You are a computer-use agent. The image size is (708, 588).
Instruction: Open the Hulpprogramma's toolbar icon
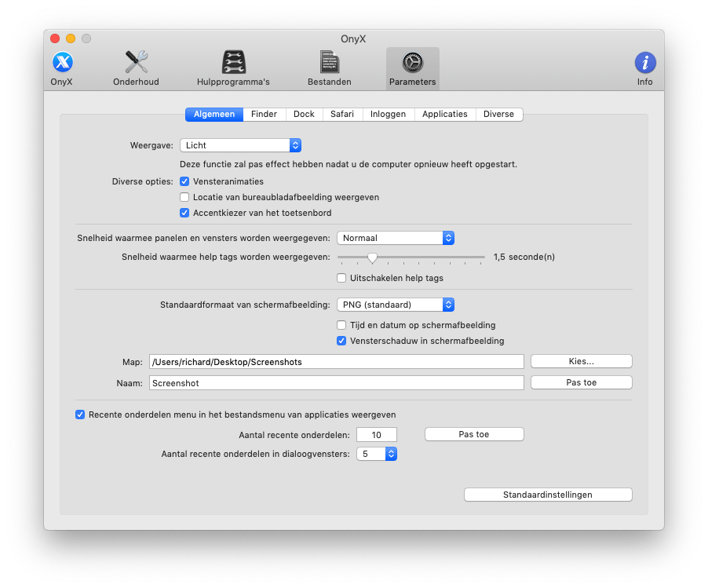pos(233,68)
